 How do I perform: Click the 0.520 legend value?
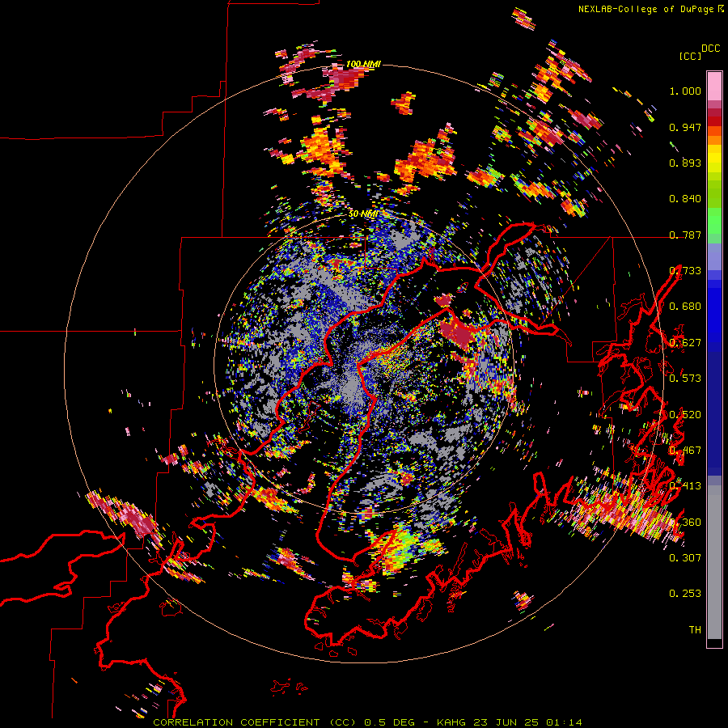pyautogui.click(x=685, y=414)
